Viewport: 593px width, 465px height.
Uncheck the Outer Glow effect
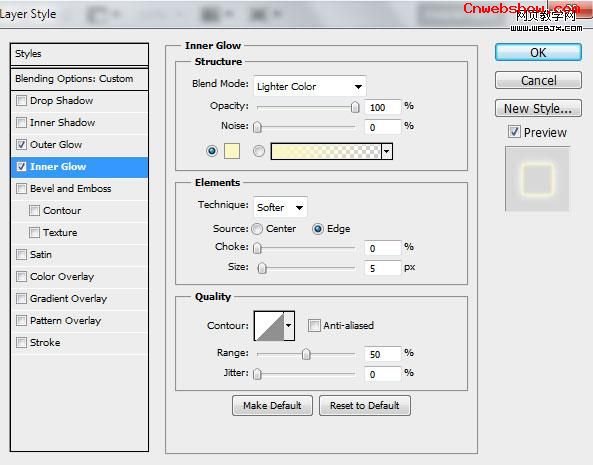pos(21,144)
